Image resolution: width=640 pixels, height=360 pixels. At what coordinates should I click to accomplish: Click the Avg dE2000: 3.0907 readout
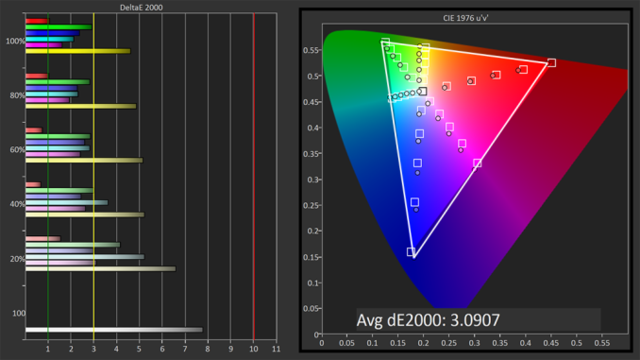click(x=428, y=320)
